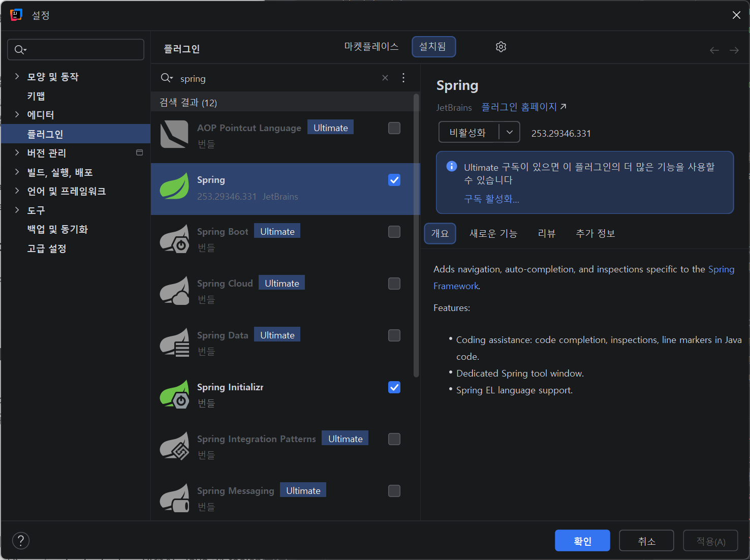Open the 새로운 기능 tab

(x=493, y=234)
